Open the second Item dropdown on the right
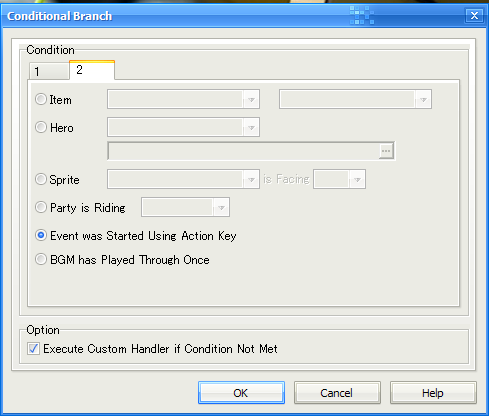 pos(355,99)
